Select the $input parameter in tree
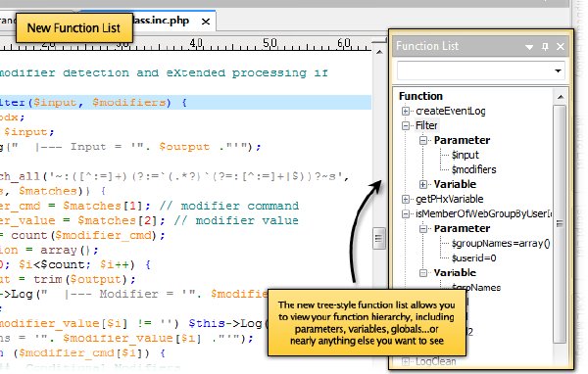 coord(465,155)
